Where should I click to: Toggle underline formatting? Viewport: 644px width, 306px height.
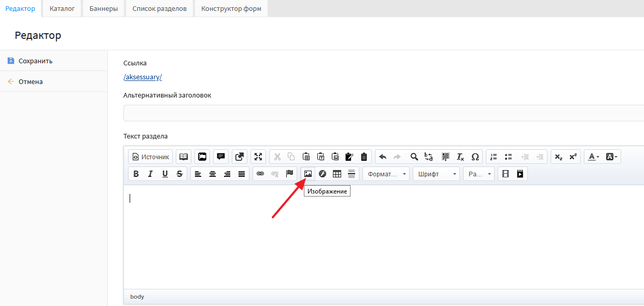coord(165,174)
